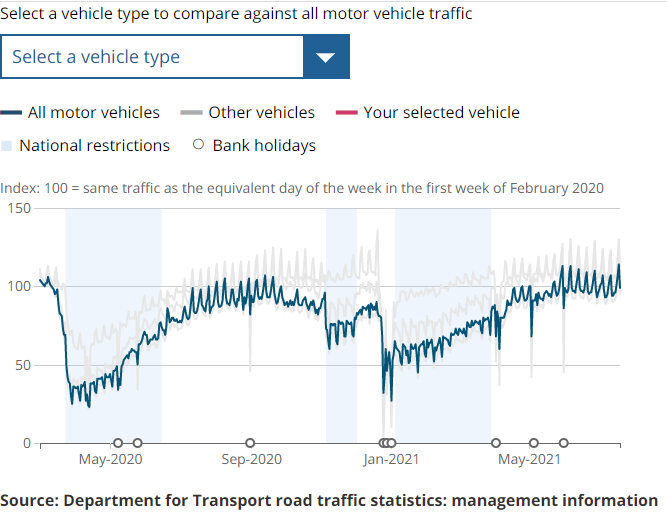Viewport: 667px width, 524px height.
Task: Open the vehicle type dropdown arrow
Action: [x=326, y=57]
